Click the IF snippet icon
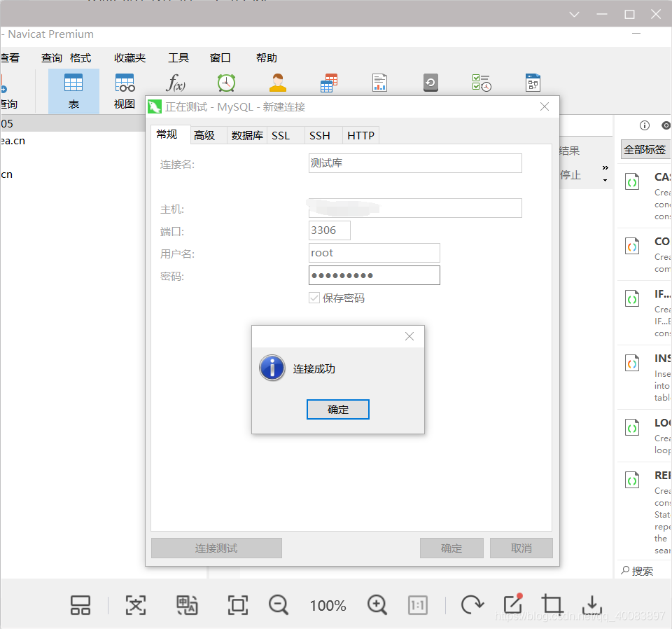The height and width of the screenshot is (629, 672). click(632, 299)
